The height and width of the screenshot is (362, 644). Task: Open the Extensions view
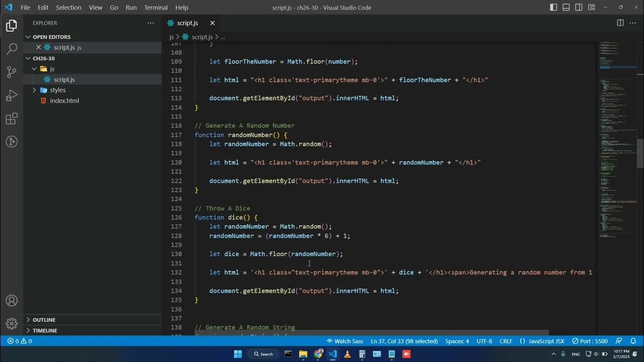tap(12, 119)
